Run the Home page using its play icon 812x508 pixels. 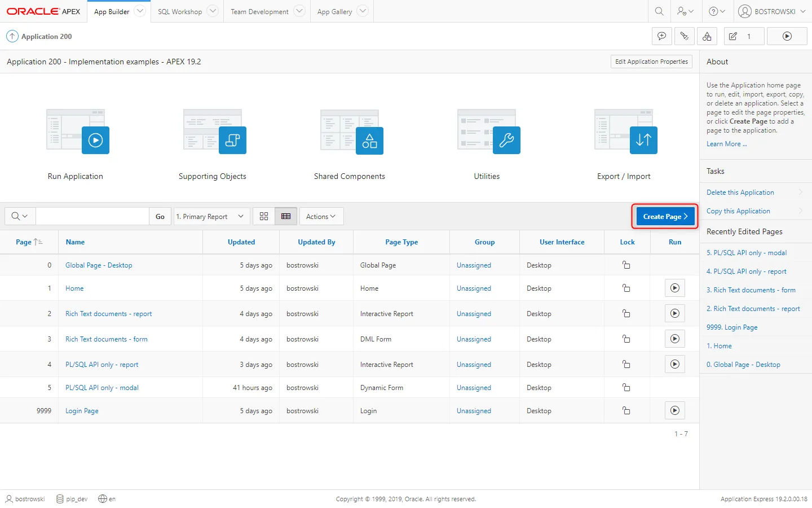(674, 288)
